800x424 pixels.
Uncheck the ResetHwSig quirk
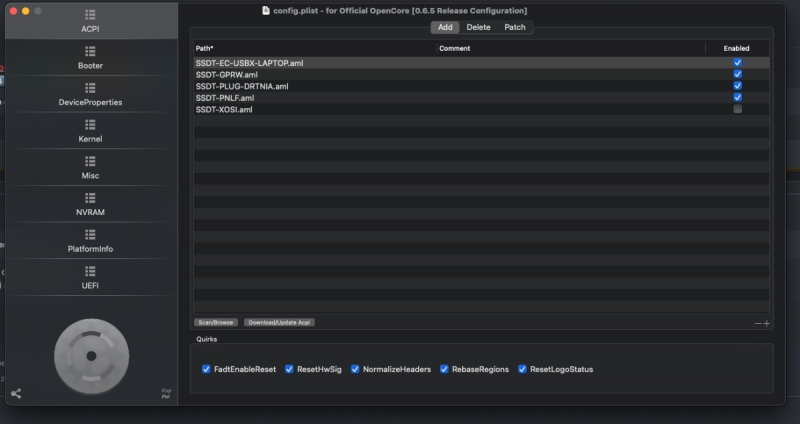point(289,369)
